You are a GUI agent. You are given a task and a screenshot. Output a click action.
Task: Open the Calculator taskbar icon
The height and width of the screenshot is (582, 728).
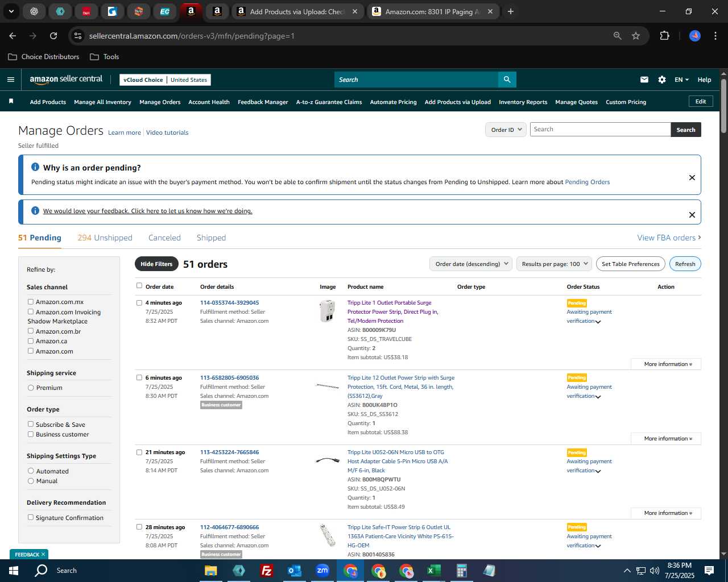click(461, 571)
